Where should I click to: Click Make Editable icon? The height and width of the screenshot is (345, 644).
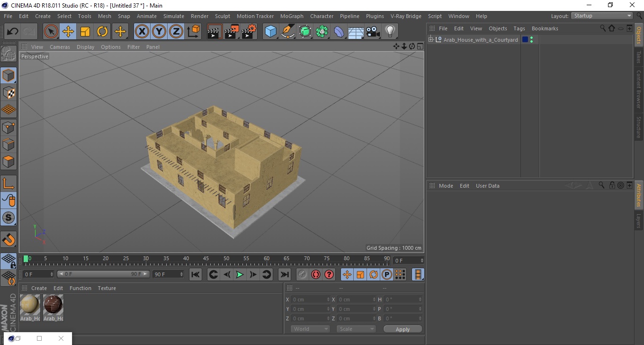tap(9, 54)
